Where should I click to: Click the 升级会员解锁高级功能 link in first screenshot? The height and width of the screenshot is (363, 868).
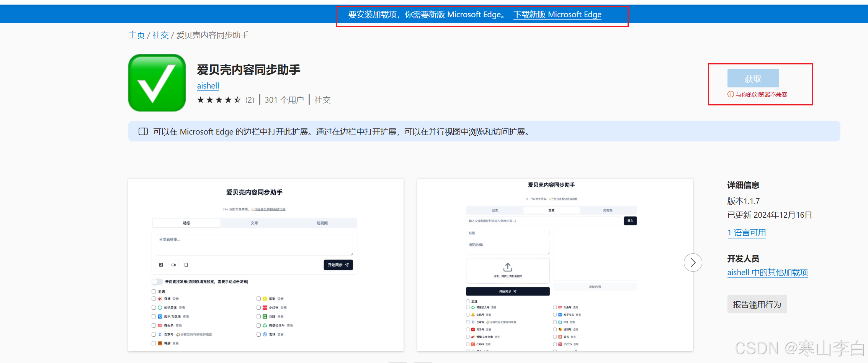pos(270,209)
